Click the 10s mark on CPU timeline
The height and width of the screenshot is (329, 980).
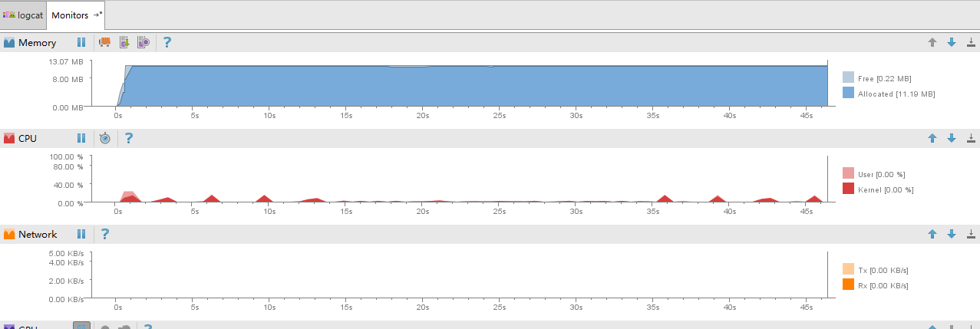point(269,212)
